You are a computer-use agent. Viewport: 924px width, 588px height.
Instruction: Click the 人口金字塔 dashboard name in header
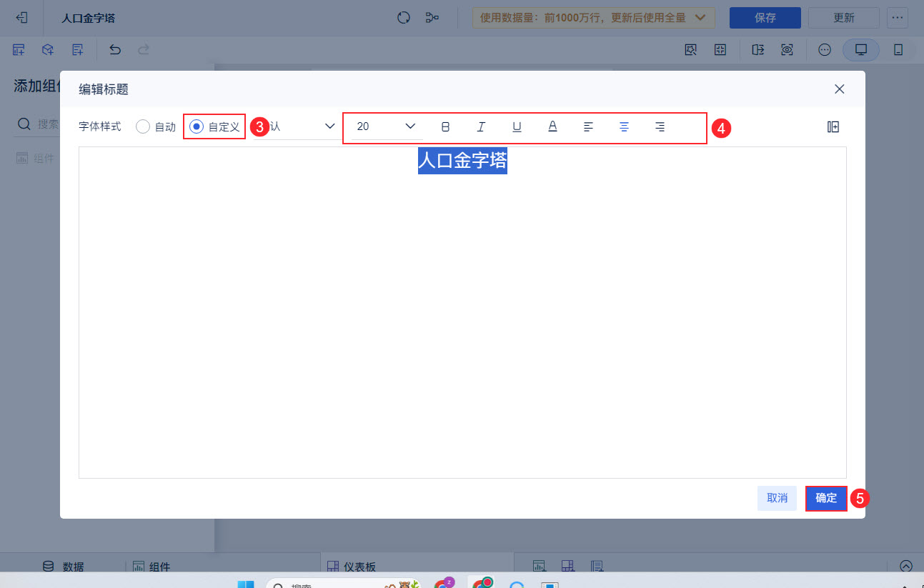88,18
